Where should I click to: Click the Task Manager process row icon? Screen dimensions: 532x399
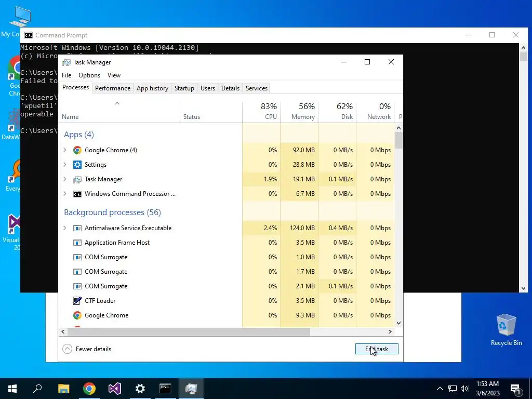(77, 179)
